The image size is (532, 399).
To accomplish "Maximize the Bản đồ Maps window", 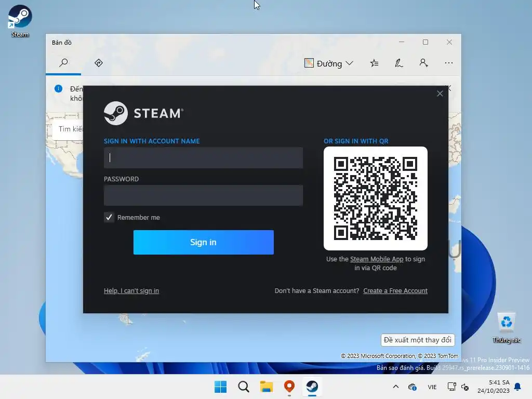I will tap(425, 42).
